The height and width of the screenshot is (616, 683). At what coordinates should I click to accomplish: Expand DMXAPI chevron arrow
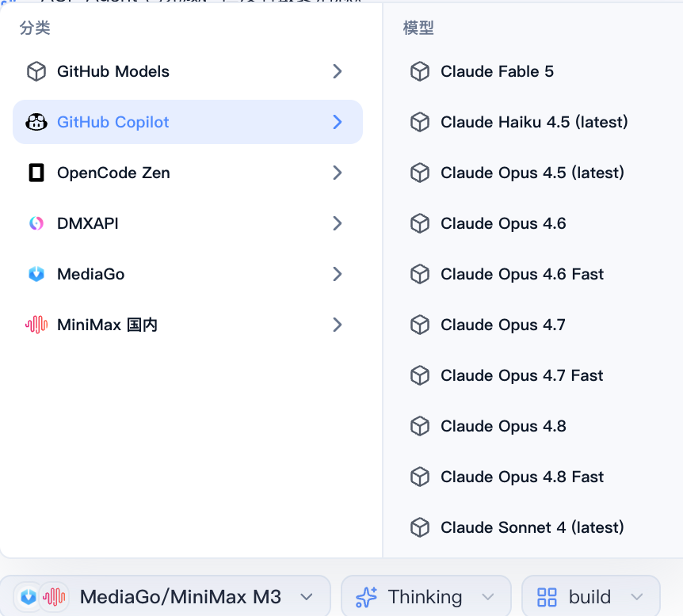[x=338, y=223]
